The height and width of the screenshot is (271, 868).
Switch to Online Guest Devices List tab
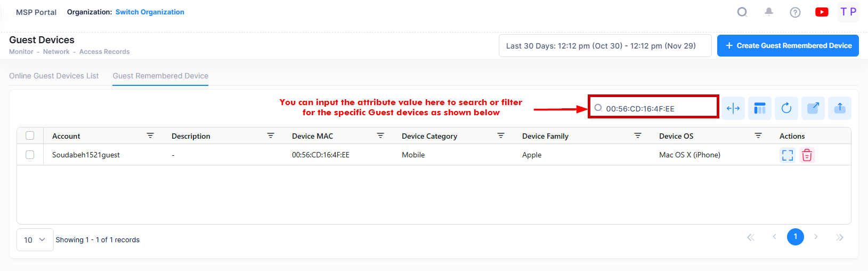[54, 76]
